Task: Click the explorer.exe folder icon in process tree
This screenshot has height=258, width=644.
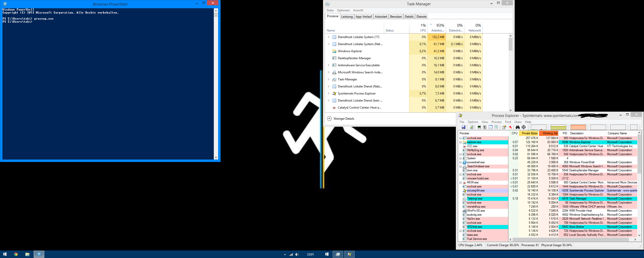Action: [465, 142]
